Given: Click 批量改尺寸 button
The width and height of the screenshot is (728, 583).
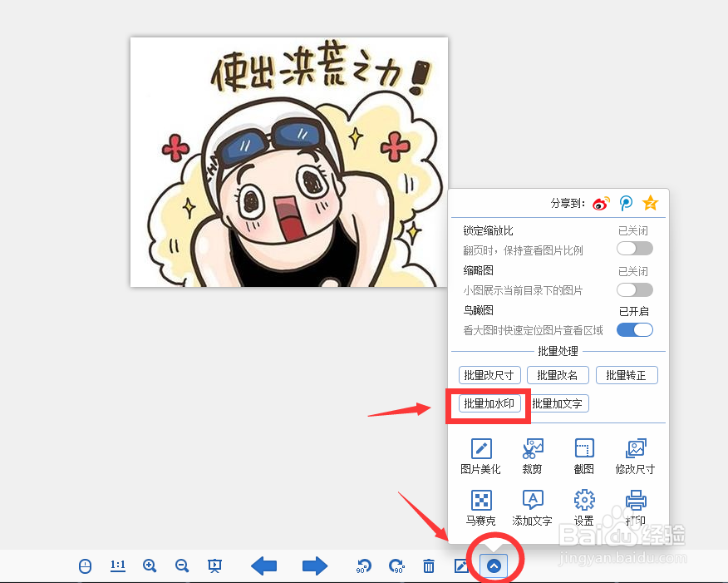Looking at the screenshot, I should [489, 375].
